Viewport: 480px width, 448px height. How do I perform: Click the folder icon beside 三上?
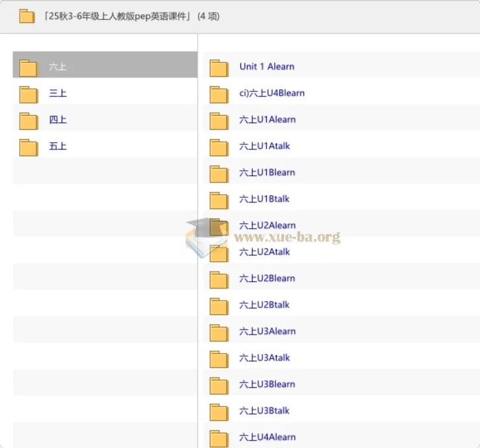[28, 95]
